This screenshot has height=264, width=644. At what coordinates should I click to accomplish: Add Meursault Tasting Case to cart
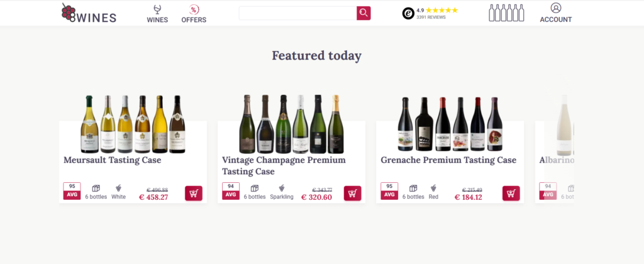click(194, 194)
